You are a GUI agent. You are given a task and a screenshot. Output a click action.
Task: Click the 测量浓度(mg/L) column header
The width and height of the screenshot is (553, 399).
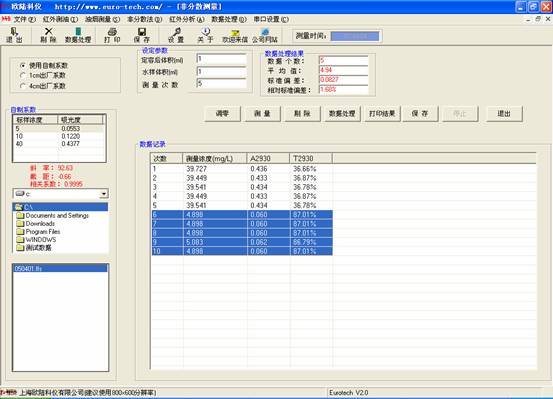pyautogui.click(x=215, y=158)
